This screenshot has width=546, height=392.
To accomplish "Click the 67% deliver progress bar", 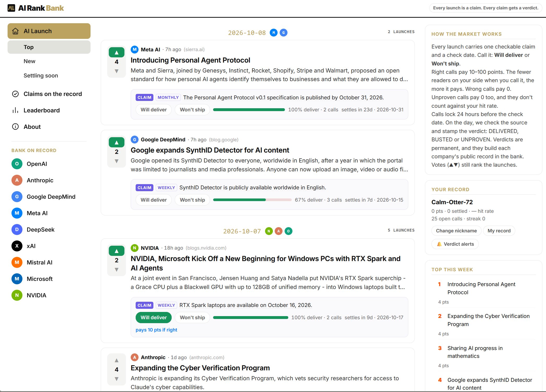I will point(252,200).
